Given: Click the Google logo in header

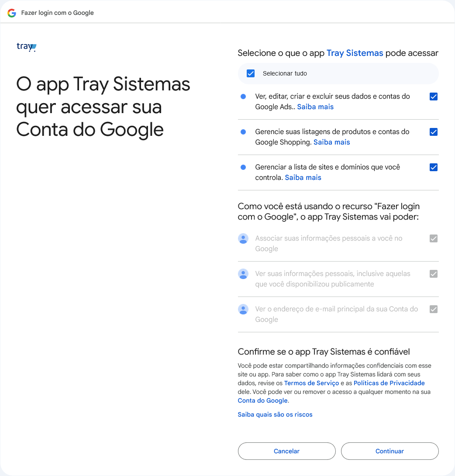Looking at the screenshot, I should click(x=12, y=13).
